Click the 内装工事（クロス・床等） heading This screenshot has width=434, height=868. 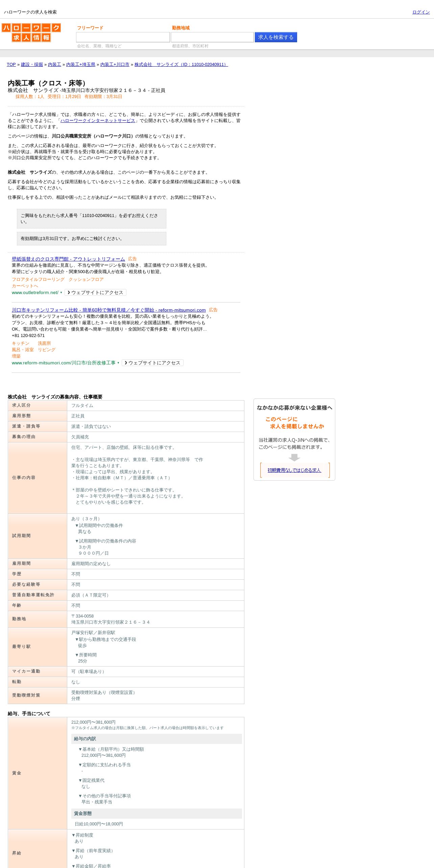(49, 83)
